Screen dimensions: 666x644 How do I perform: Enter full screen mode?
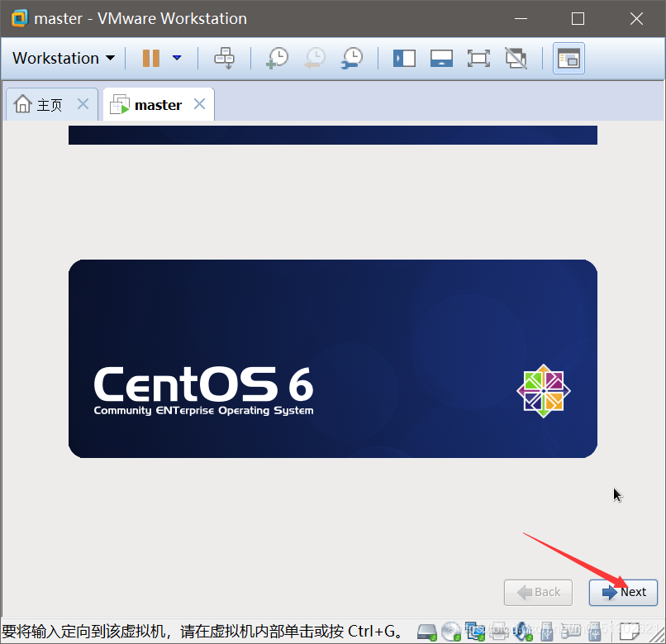pyautogui.click(x=478, y=58)
